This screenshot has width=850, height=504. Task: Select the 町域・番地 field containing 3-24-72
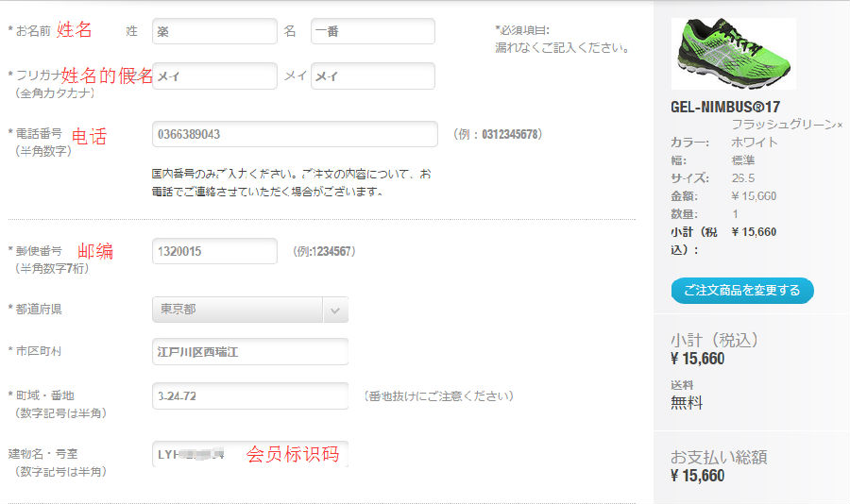click(249, 395)
